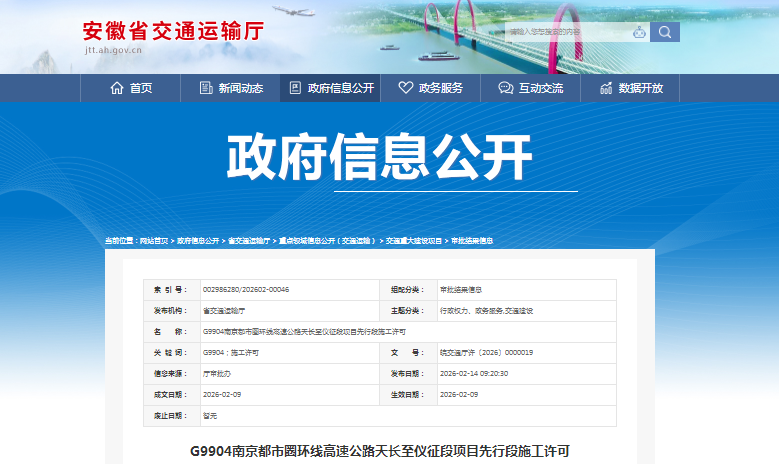Click the heart icon beside 政务服务

coord(405,88)
